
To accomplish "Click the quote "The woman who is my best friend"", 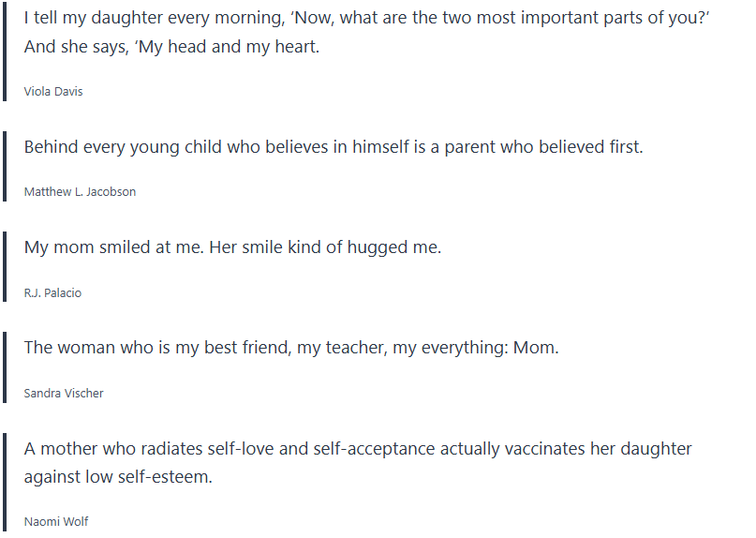I will (290, 348).
